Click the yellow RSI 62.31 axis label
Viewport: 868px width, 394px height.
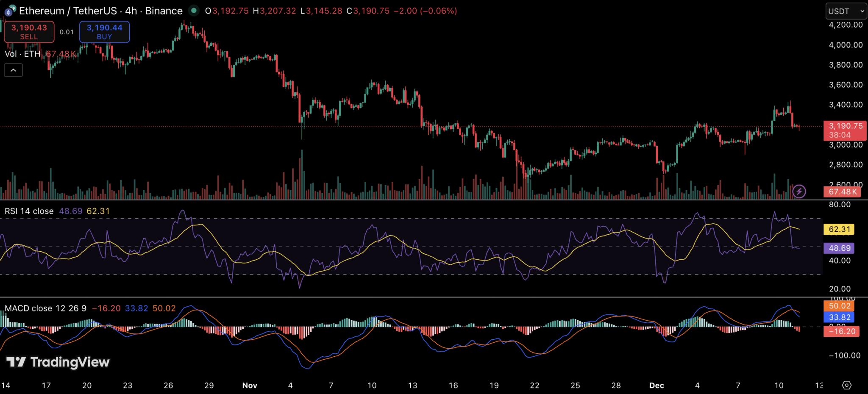coord(839,229)
